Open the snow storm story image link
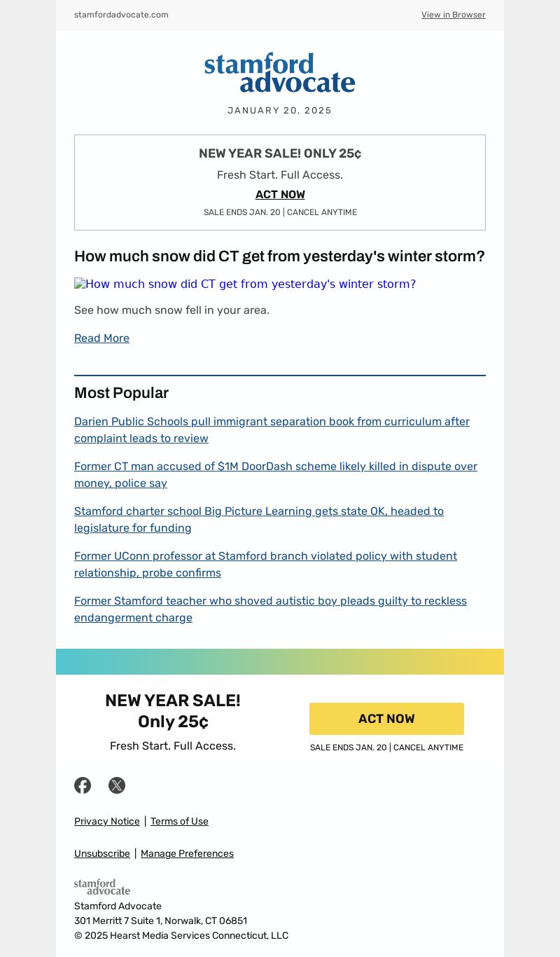 coord(245,284)
